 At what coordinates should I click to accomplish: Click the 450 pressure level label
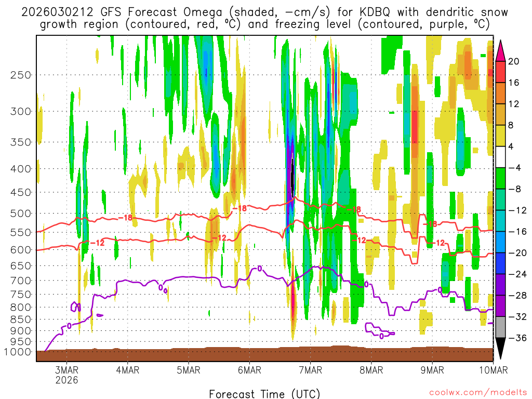21,192
